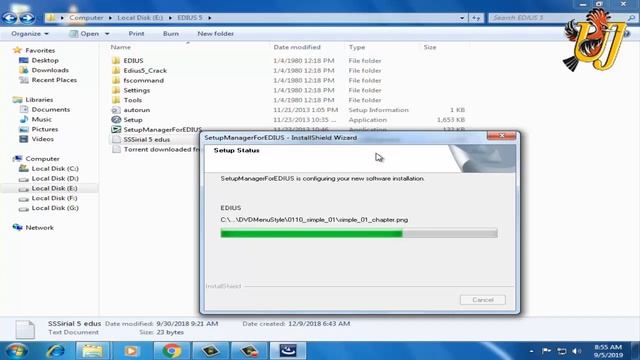Expand the address bar history dropdown
640x360 pixels.
click(462, 18)
